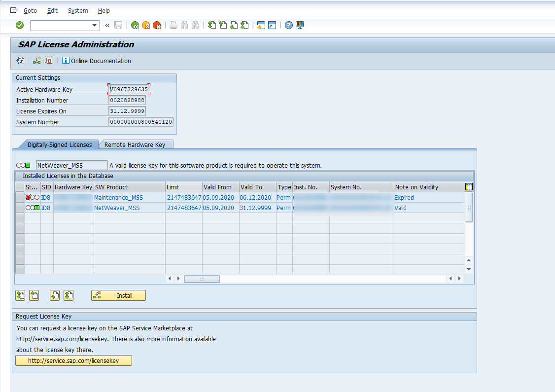Switch to Remote Hardware Key tab
This screenshot has width=555, height=392.
tap(135, 144)
